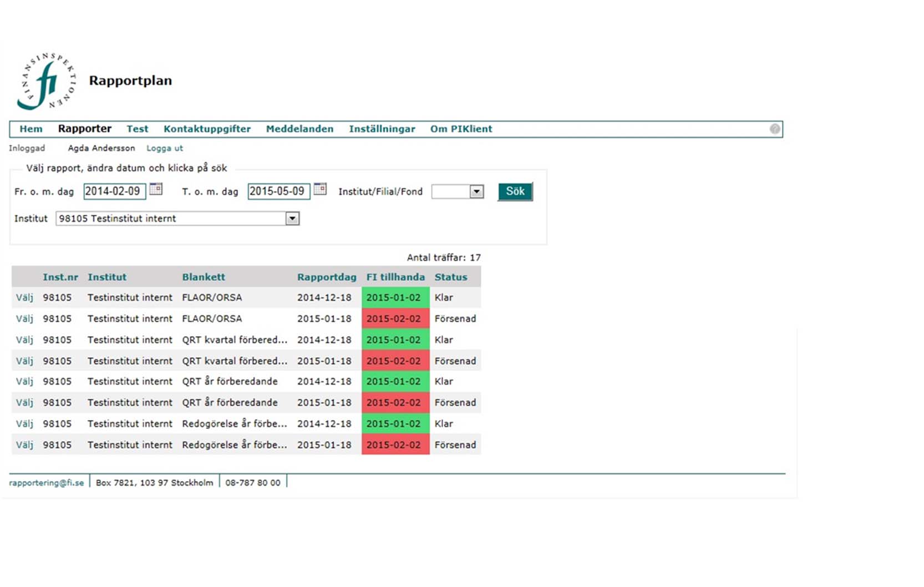Screen dimensions: 924x587
Task: Click the T. o. m. dag date field
Action: click(x=278, y=191)
